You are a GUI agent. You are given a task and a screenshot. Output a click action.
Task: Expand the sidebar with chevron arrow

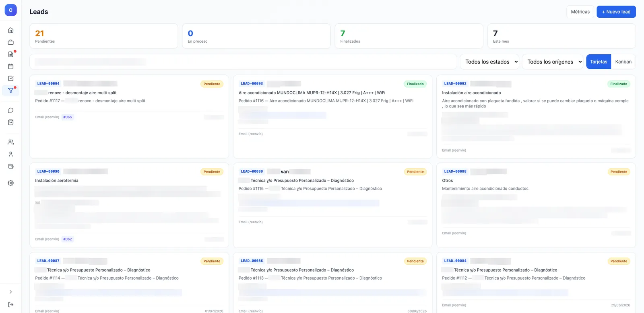pos(11,292)
